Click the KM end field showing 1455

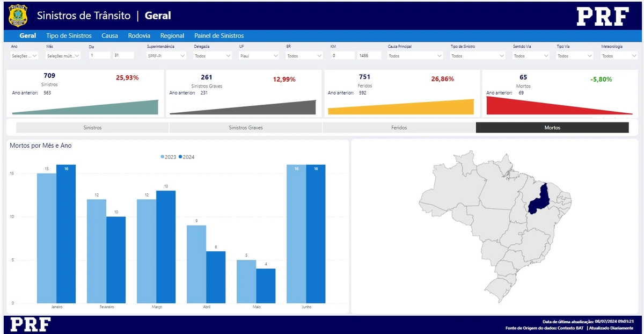click(x=370, y=55)
